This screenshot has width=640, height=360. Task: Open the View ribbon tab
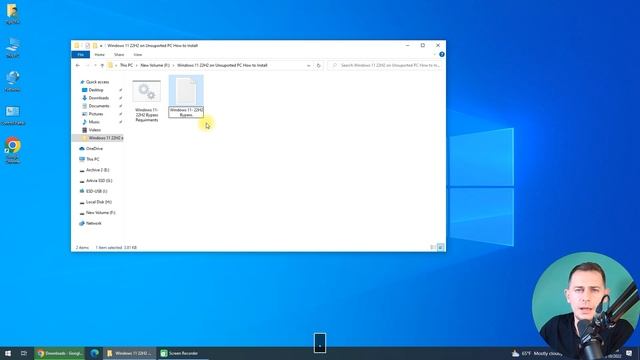point(138,55)
